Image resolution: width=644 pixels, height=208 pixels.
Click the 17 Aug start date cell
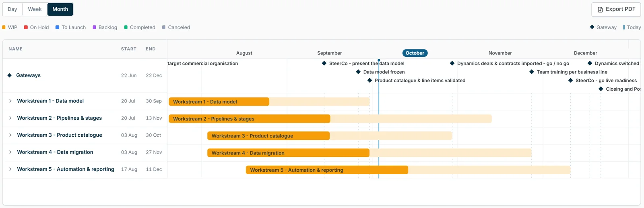pos(129,169)
